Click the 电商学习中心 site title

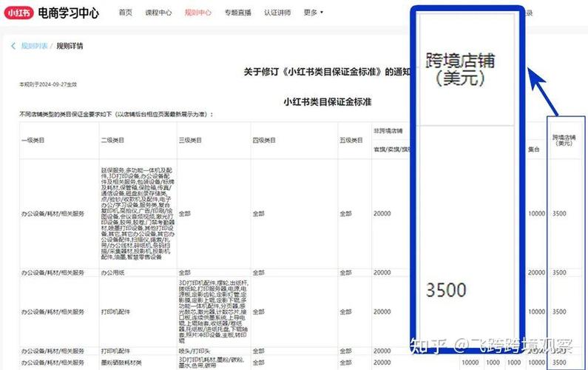click(x=69, y=13)
